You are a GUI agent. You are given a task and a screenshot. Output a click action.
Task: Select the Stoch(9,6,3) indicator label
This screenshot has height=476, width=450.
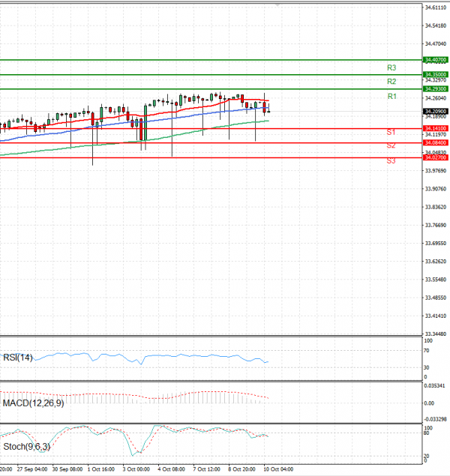[26, 447]
